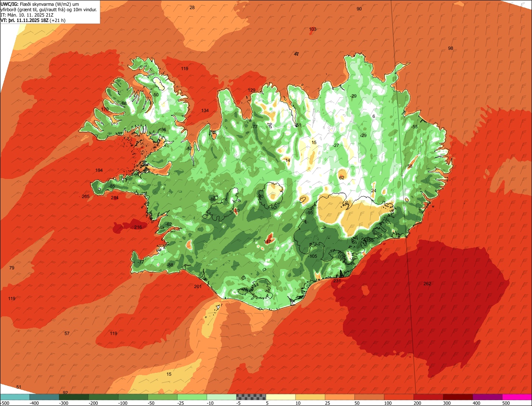Click the '79' value on the western sea edge
532x406 pixels.
tap(12, 268)
